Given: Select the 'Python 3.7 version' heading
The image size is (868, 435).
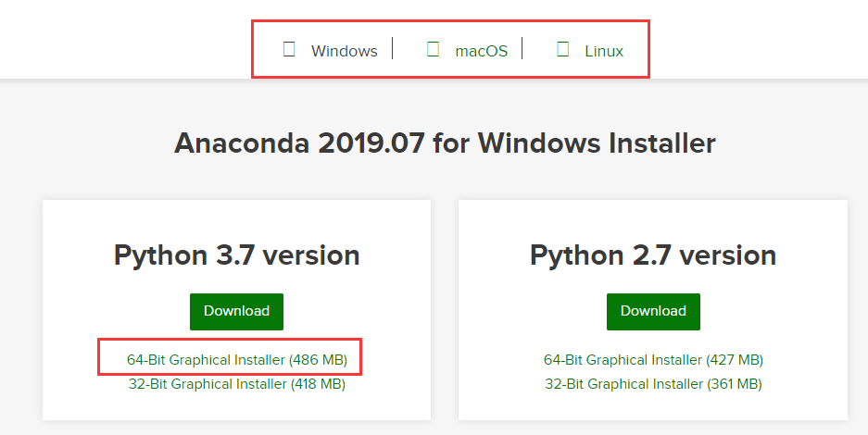Looking at the screenshot, I should click(x=237, y=255).
